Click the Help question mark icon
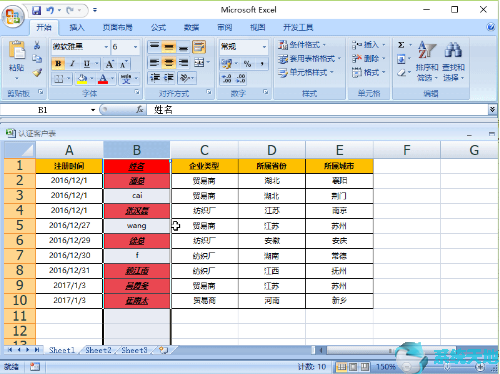The width and height of the screenshot is (500, 374). pos(491,27)
